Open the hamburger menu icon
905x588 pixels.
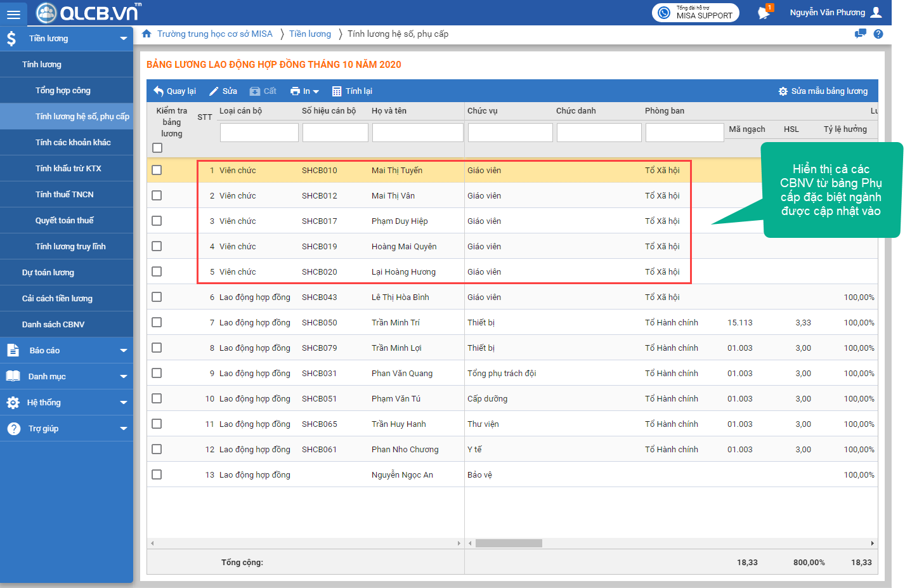pyautogui.click(x=13, y=13)
